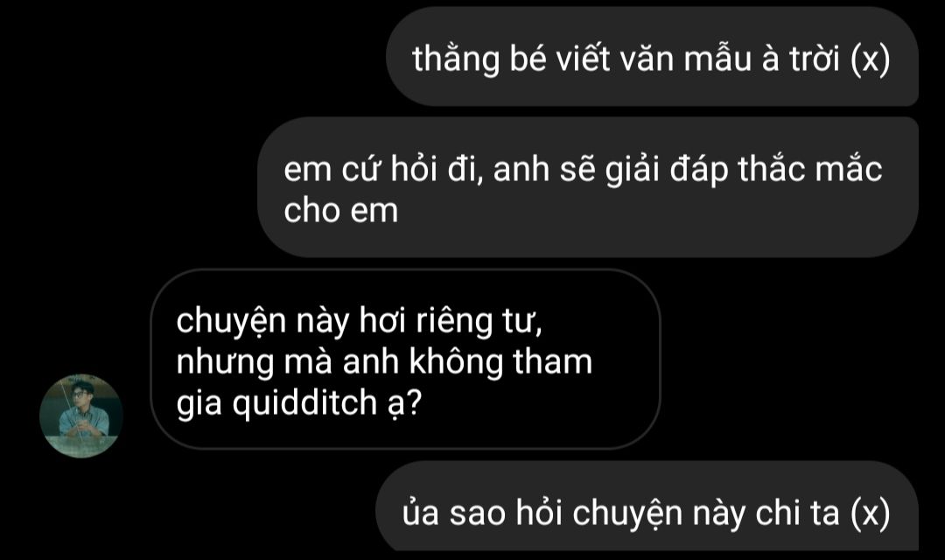This screenshot has width=945, height=560.
Task: Open the sender's round profile avatar
Action: (80, 416)
